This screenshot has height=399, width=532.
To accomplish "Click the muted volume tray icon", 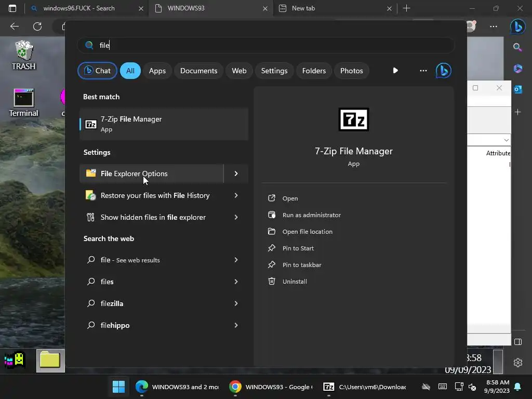I will [x=472, y=387].
